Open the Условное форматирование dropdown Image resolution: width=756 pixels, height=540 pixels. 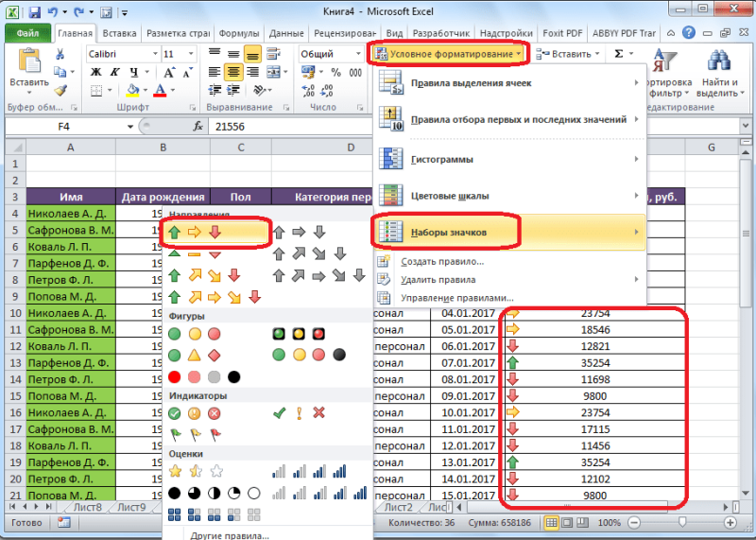coord(448,54)
